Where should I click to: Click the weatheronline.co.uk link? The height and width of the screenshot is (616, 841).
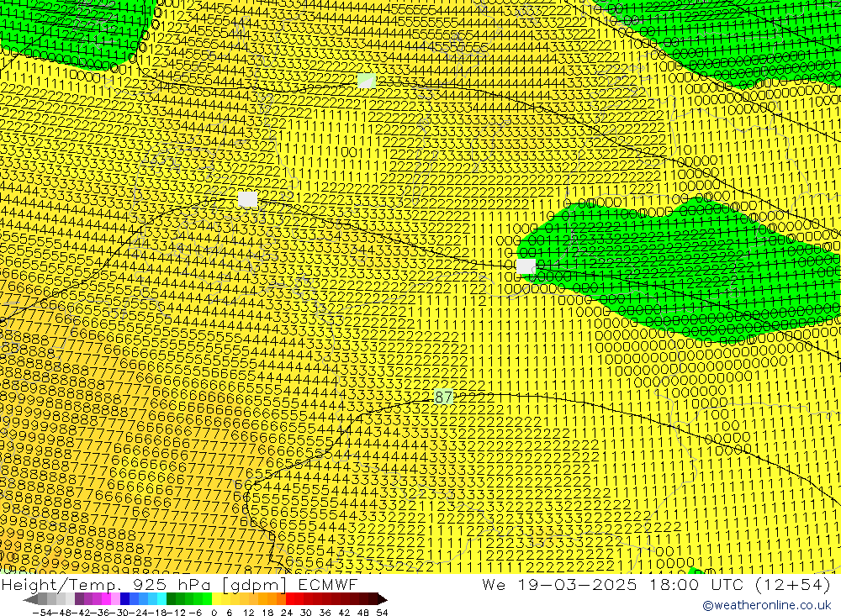pos(767,605)
